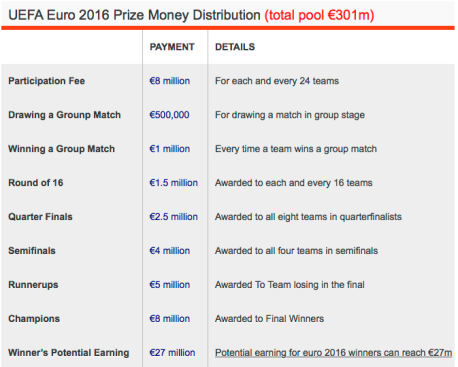Select the Drawing a Grounp Match label
This screenshot has height=367, width=458.
pyautogui.click(x=65, y=115)
